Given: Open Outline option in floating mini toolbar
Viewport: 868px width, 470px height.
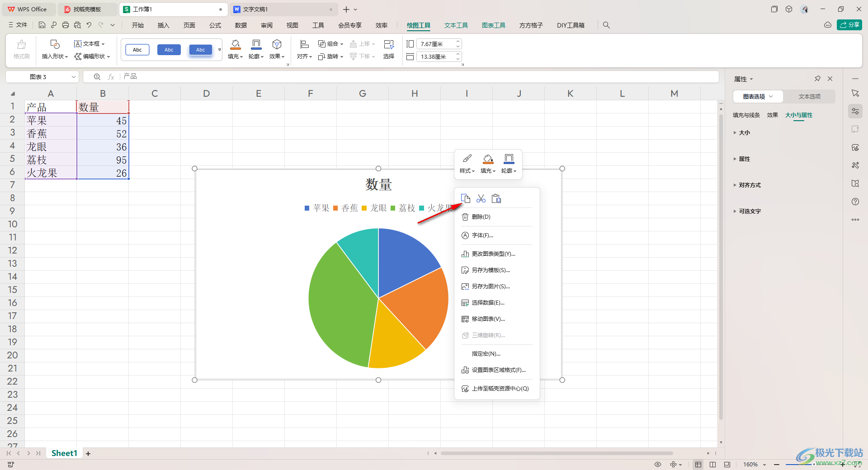Looking at the screenshot, I should (x=509, y=164).
